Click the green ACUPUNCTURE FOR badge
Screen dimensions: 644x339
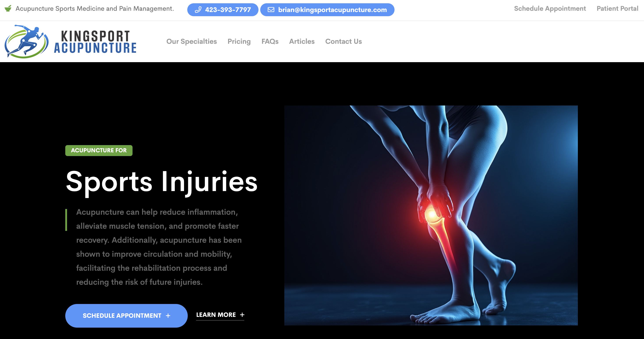(99, 150)
